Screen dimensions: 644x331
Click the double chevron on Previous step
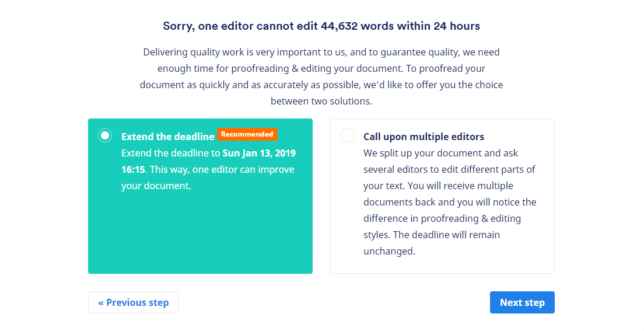tap(101, 302)
